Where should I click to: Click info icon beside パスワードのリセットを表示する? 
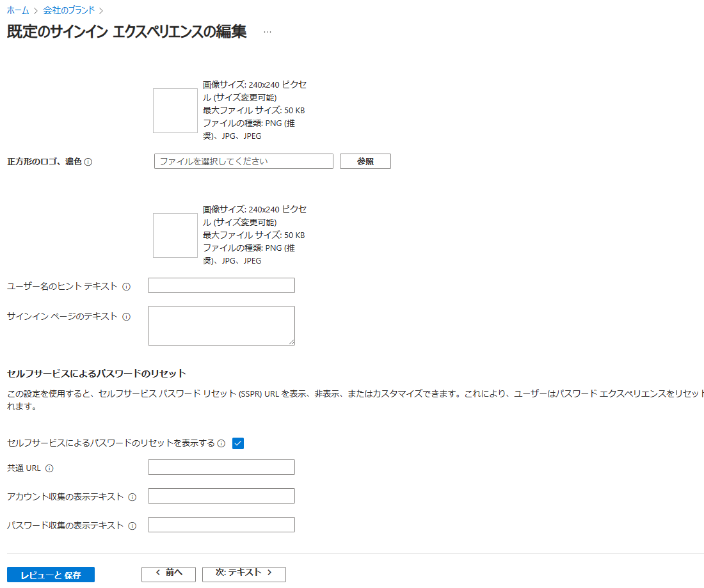point(221,443)
